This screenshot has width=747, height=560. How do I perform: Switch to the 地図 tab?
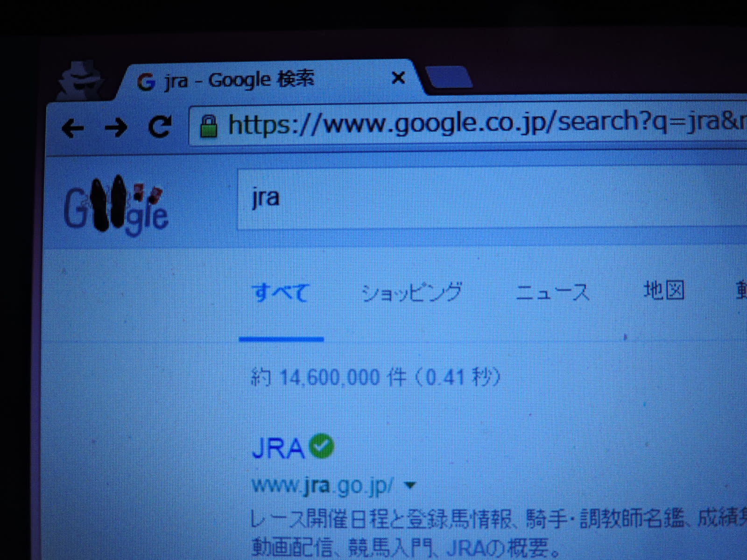(664, 291)
